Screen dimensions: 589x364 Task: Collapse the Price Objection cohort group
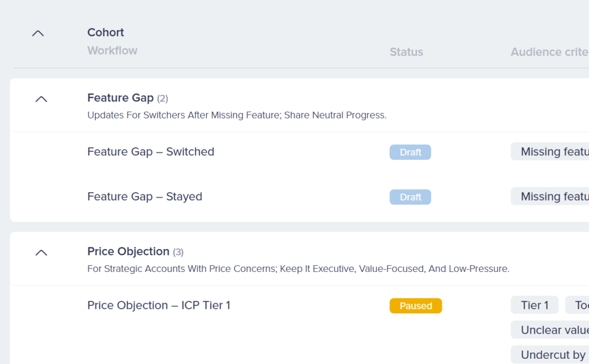(x=41, y=252)
